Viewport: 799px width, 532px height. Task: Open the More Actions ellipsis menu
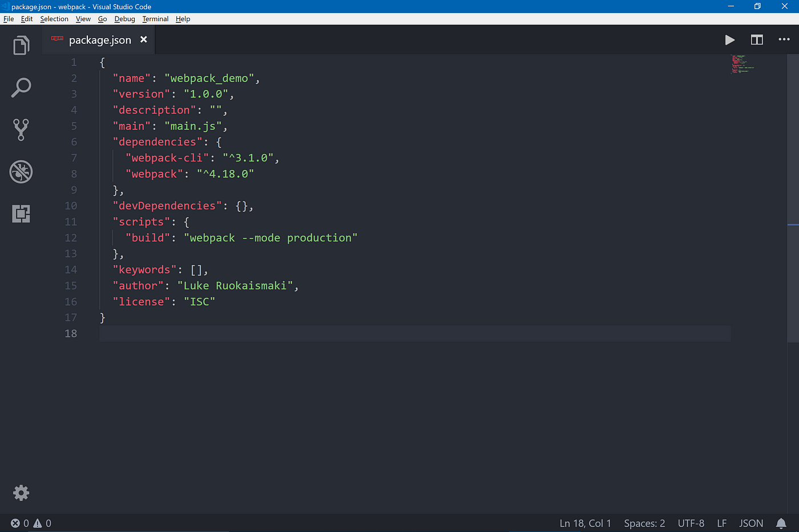(784, 40)
